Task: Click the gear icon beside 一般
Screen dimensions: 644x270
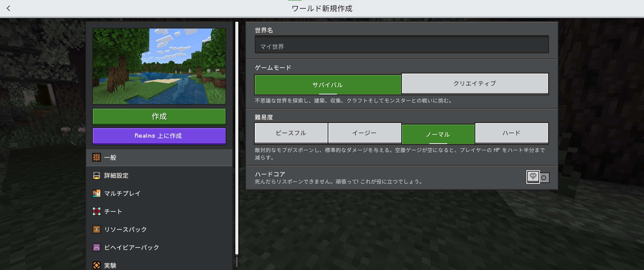Action: pos(96,157)
